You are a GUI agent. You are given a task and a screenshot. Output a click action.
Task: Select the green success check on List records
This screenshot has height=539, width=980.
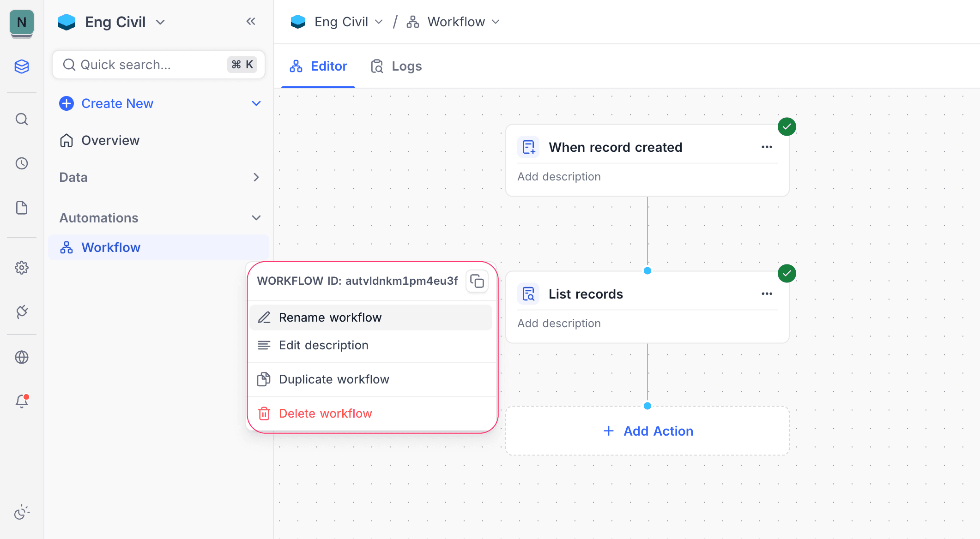[786, 273]
